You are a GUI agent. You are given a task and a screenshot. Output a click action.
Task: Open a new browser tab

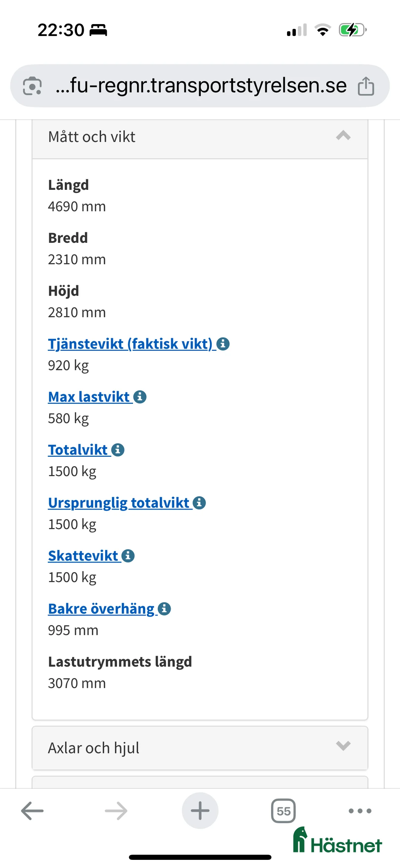(x=200, y=810)
